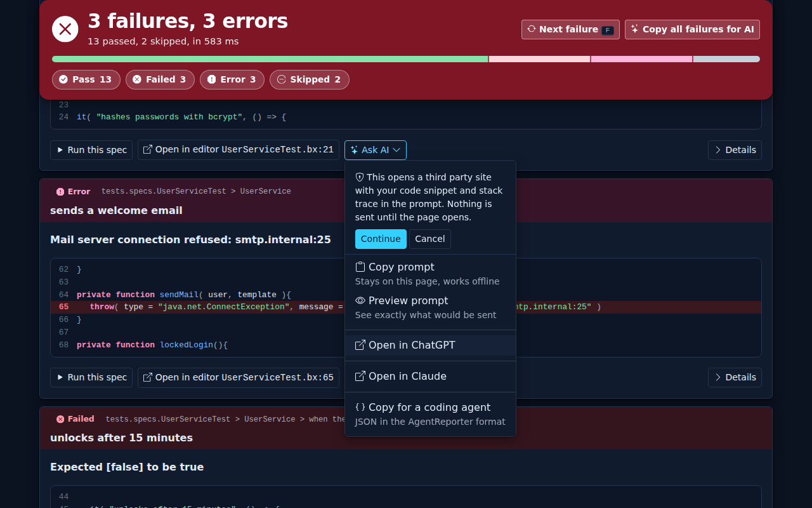Click the "tests.specs.UserServiceTest > UserService" path in the Error card
The height and width of the screenshot is (508, 812).
(x=196, y=191)
